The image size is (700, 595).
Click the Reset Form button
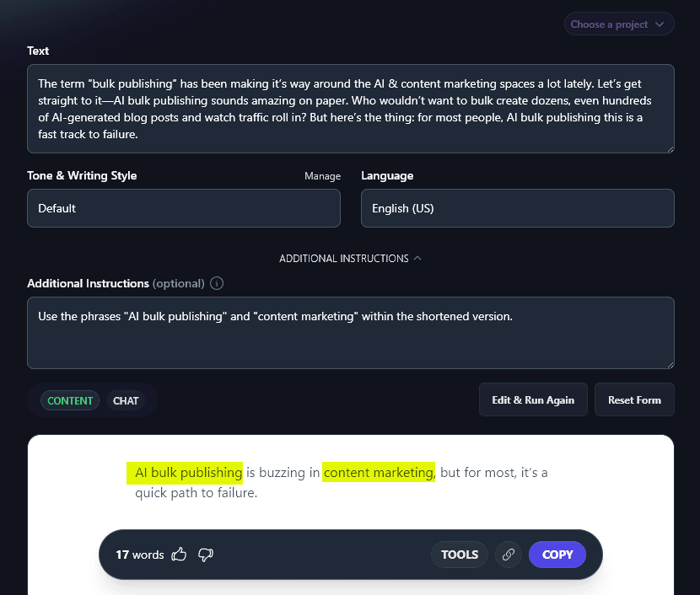[x=634, y=399]
